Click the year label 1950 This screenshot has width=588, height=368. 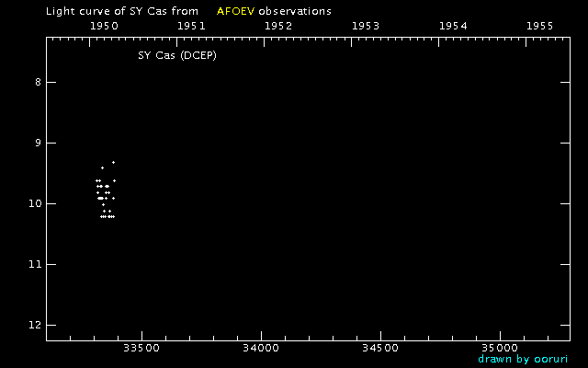tap(104, 26)
